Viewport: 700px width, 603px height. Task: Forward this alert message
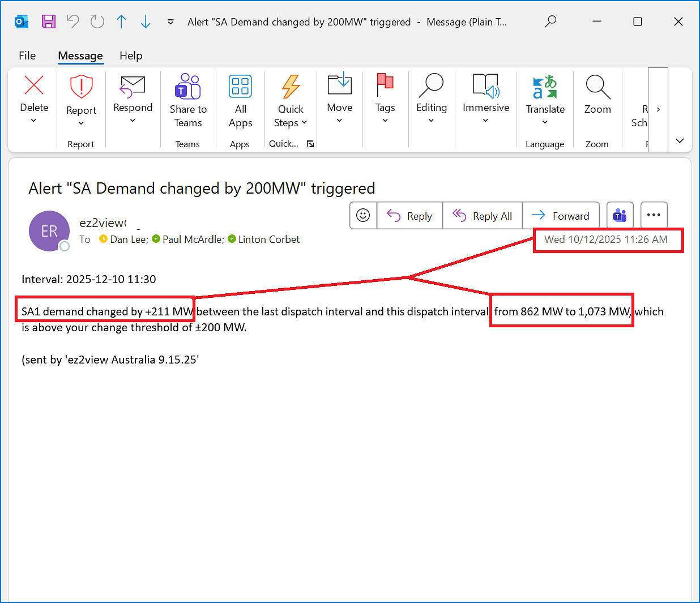[561, 216]
